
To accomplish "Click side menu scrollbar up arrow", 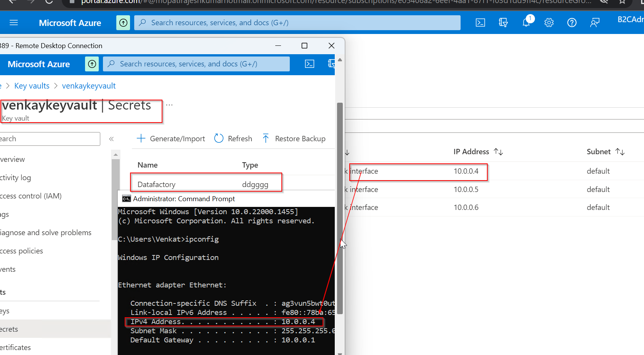I will tap(116, 155).
